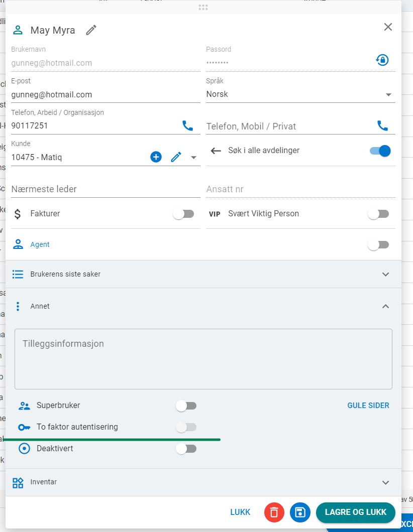Disable the Søk i alle avdelinger toggle
413x532 pixels.
[380, 151]
